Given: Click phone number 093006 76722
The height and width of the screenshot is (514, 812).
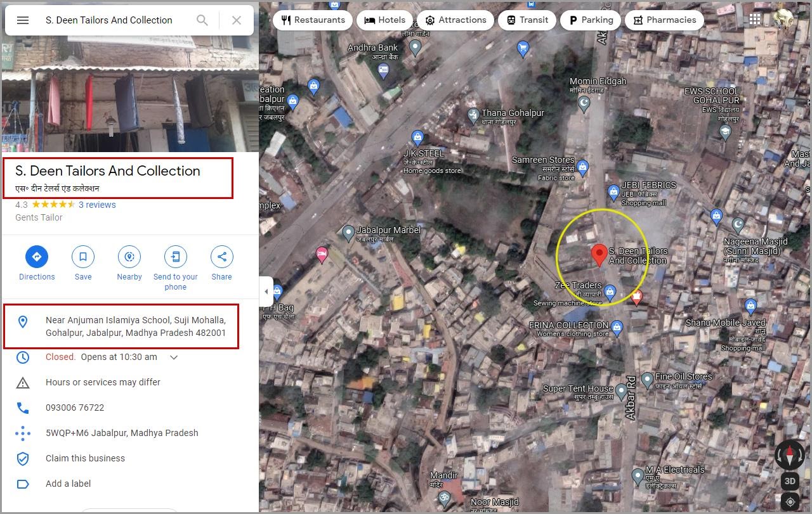Looking at the screenshot, I should [75, 408].
